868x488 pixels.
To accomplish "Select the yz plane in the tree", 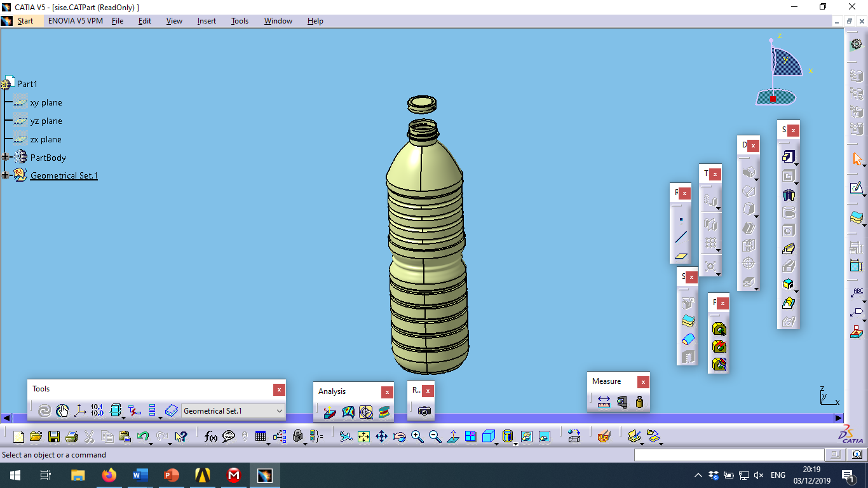I will tap(46, 121).
